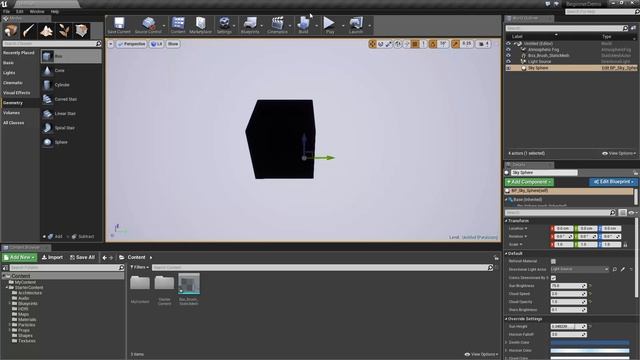640x360 pixels.
Task: Click the eyedropper pick actor icon
Action: [623, 269]
